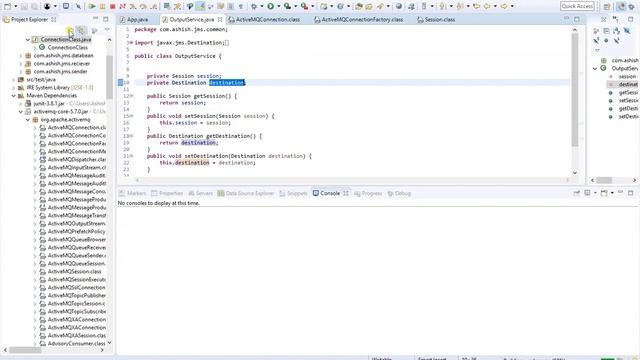This screenshot has height=360, width=640.
Task: Collapse the org.apache.activemq package node
Action: [x=28, y=120]
